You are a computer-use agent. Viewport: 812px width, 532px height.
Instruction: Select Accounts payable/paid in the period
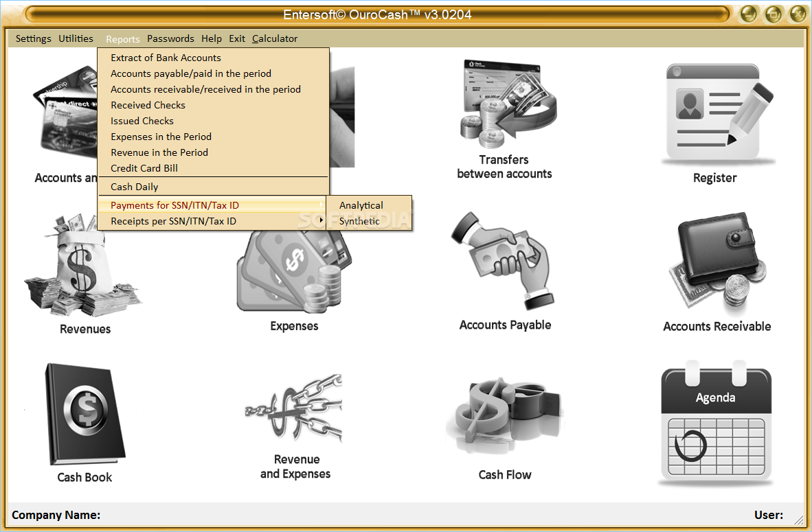pyautogui.click(x=214, y=73)
